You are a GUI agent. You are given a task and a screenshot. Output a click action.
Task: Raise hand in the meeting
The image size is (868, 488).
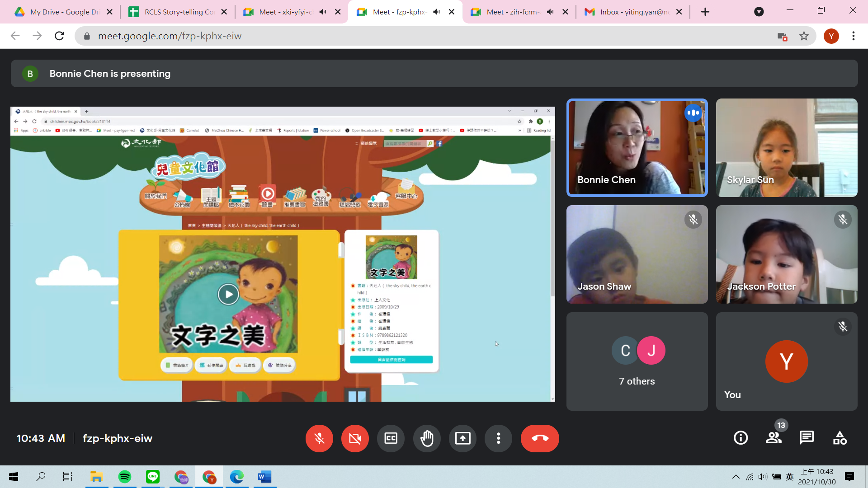427,438
